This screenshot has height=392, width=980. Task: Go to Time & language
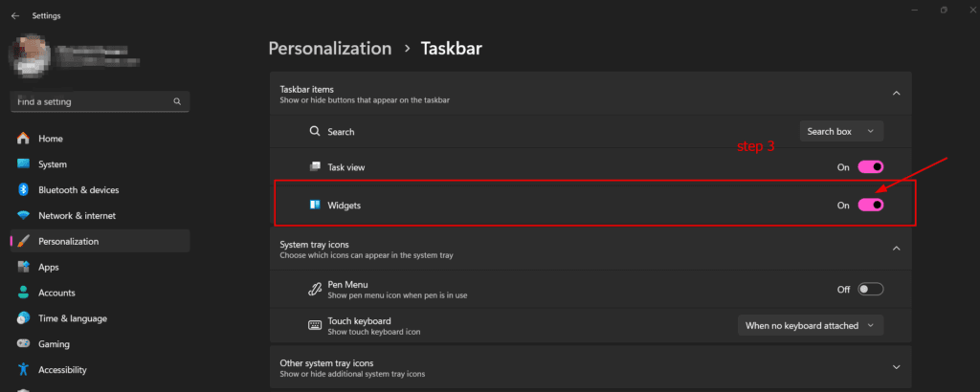click(x=100, y=317)
